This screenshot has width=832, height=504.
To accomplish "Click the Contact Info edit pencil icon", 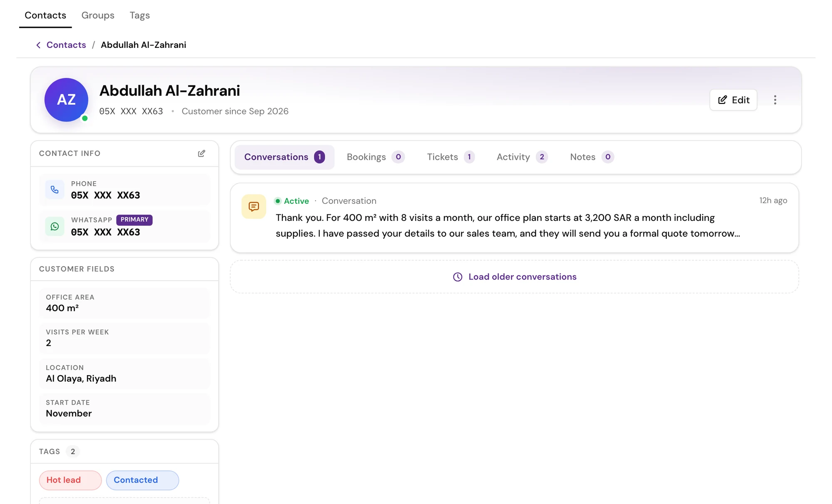I will coord(201,153).
